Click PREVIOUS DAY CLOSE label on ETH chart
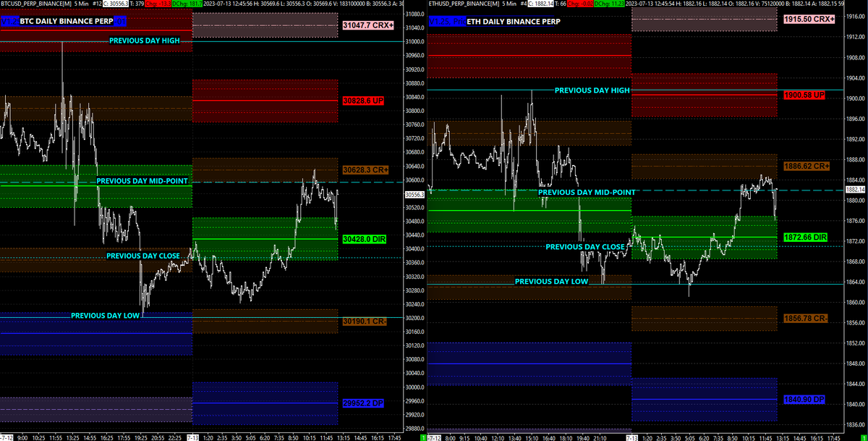 click(x=585, y=246)
